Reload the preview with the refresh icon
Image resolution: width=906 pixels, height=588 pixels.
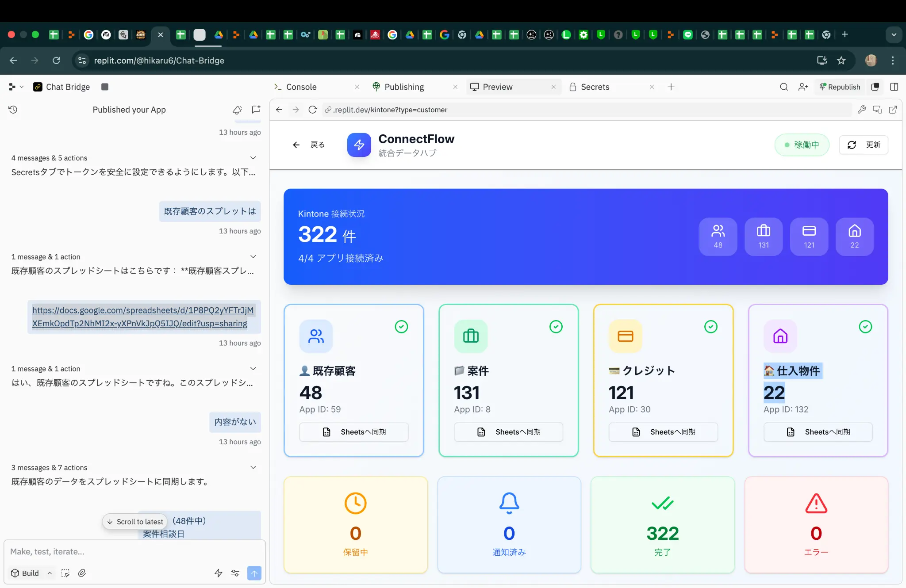(x=313, y=110)
